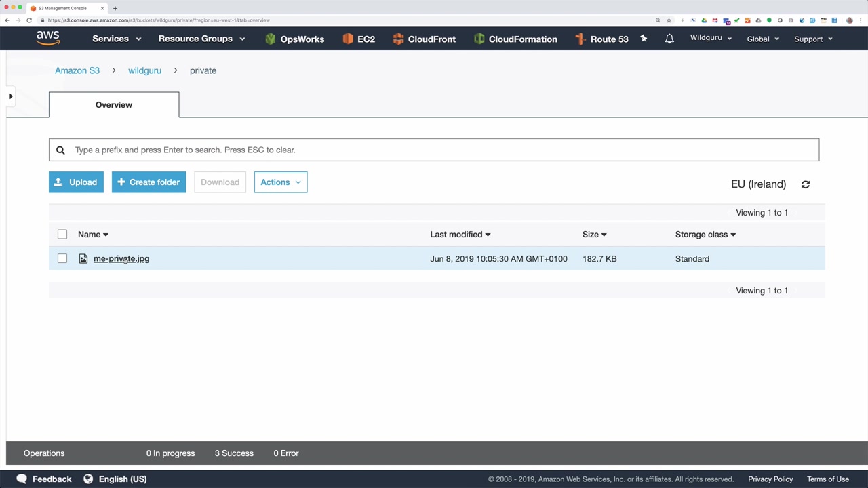Click the language globe icon
The width and height of the screenshot is (868, 488).
tap(88, 479)
